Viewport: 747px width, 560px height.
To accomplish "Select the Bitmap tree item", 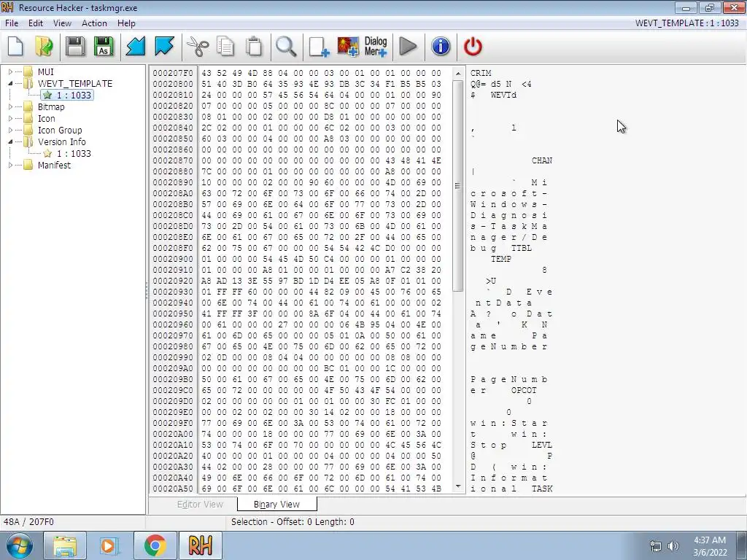I will pos(51,106).
